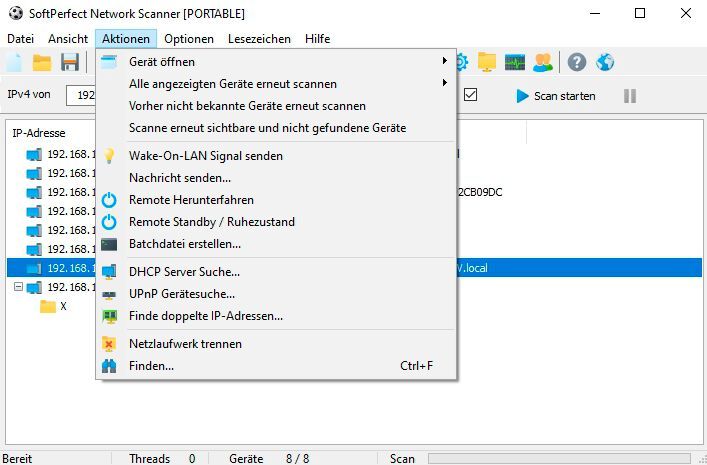Click the scan progress bar in status bar
Viewport: 707px width, 465px height.
point(559,459)
